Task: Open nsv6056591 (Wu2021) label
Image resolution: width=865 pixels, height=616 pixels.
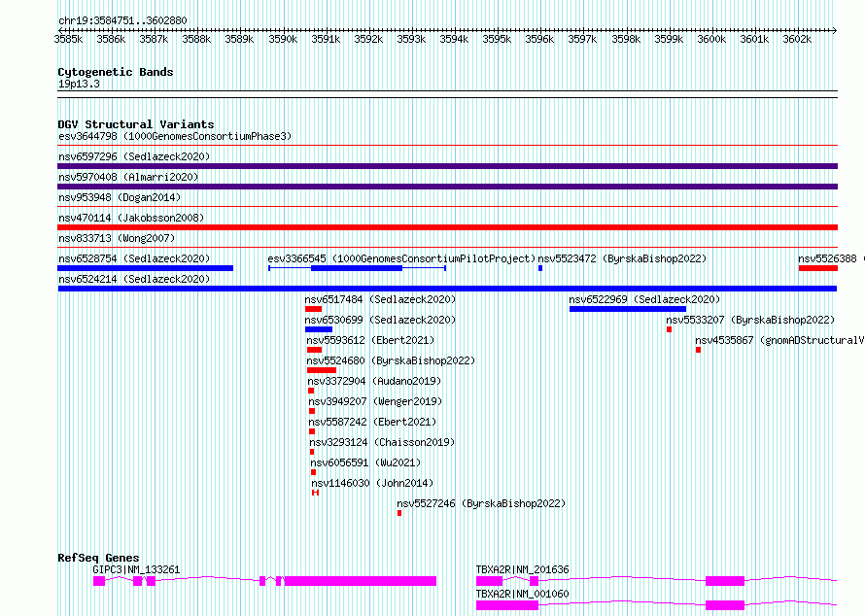Action: coord(365,462)
